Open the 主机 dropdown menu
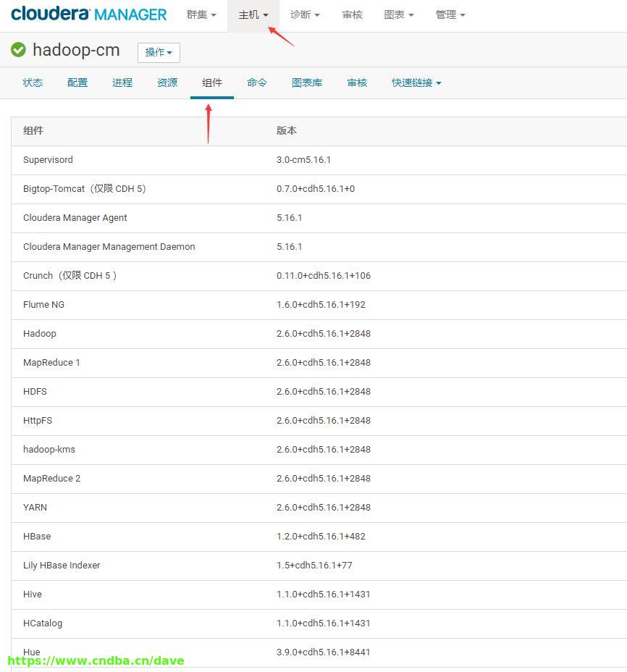The image size is (627, 672). 253,15
